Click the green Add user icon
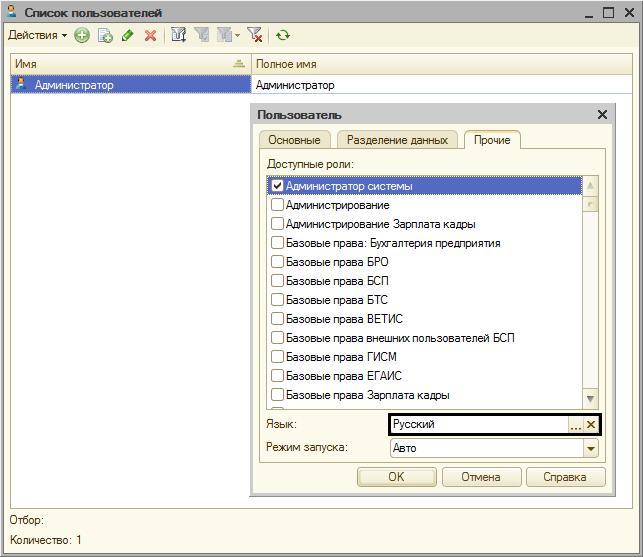 click(x=82, y=35)
